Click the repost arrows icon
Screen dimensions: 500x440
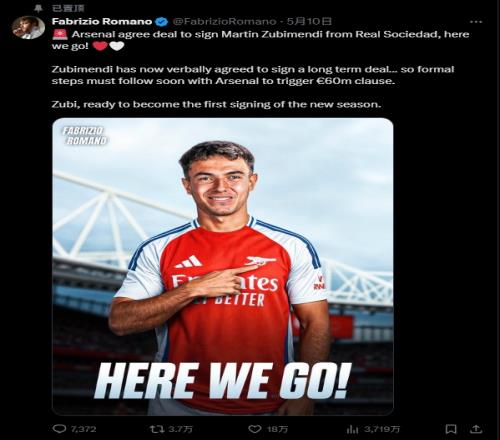[x=156, y=429]
